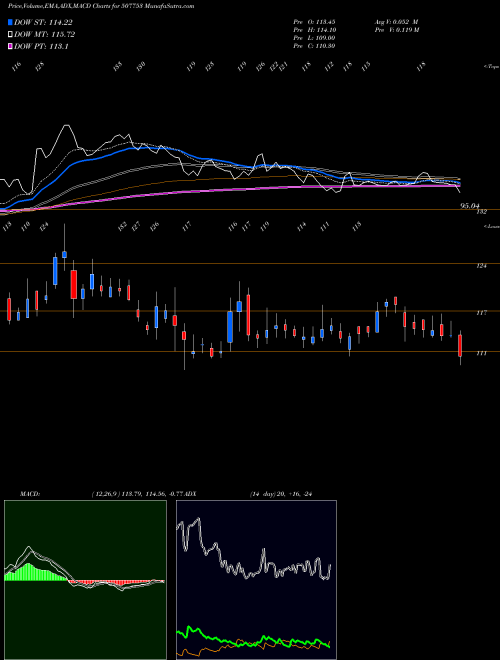Click the 111 price axis label
500x660 pixels.
tap(481, 353)
